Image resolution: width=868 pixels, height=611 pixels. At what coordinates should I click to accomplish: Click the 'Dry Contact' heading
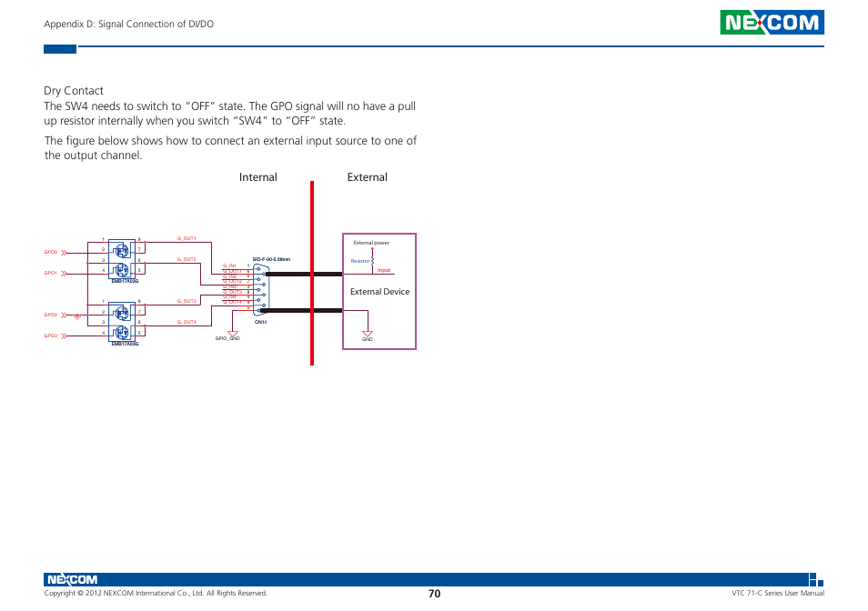tap(74, 91)
